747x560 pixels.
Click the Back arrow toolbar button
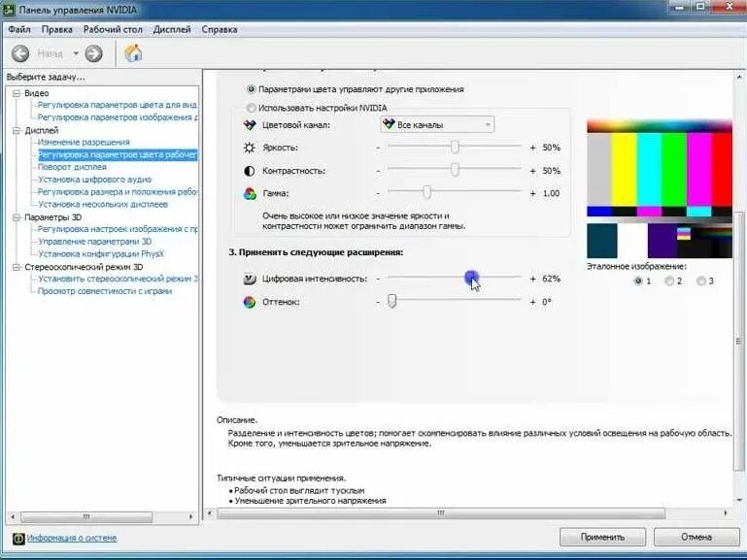(20, 53)
